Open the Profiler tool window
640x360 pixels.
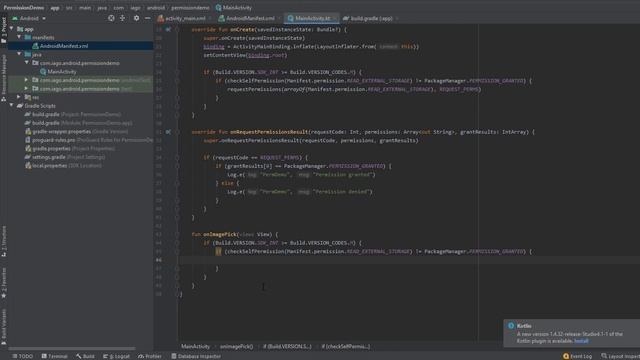pos(150,356)
